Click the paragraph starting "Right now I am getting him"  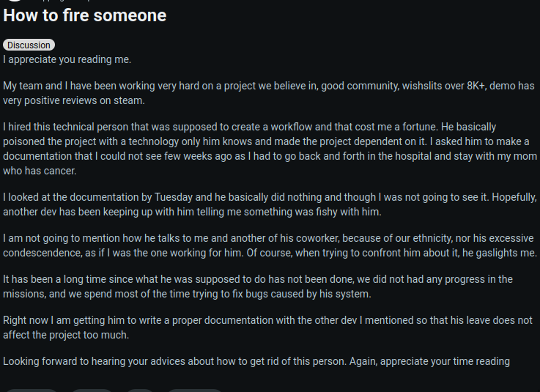coord(268,328)
